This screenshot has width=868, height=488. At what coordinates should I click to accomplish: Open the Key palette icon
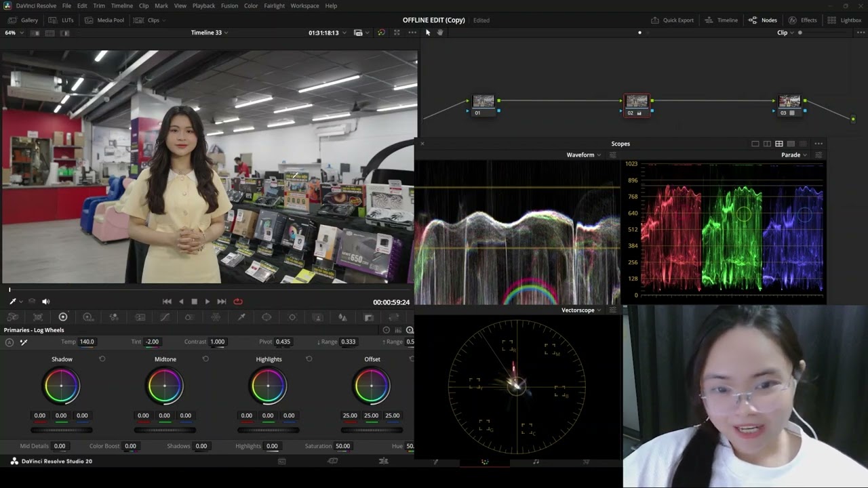[x=368, y=317]
